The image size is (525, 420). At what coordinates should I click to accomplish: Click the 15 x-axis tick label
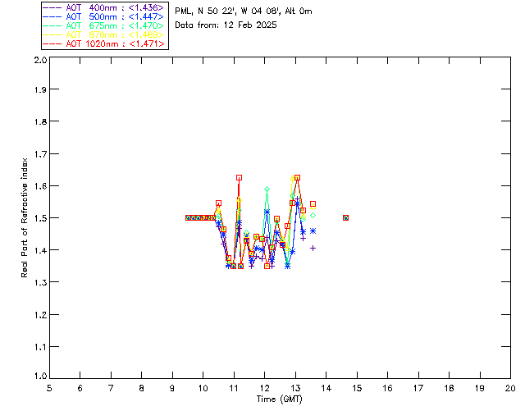(357, 388)
